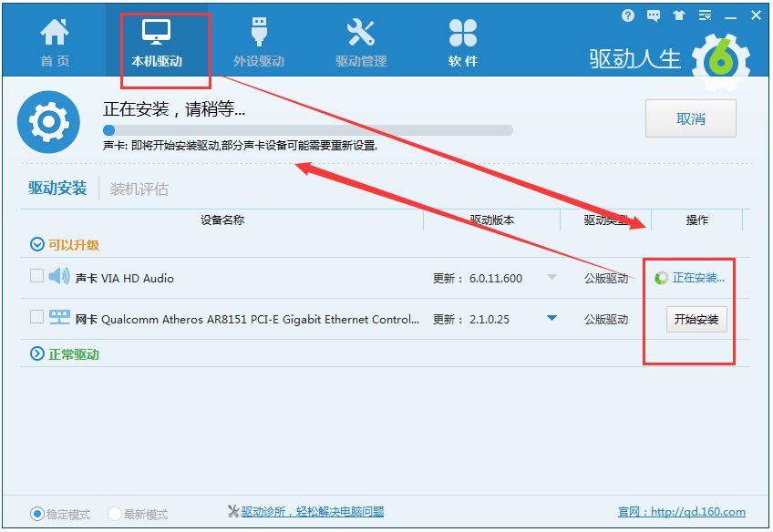Click the 声卡 VIA HD Audio name
Image resolution: width=773 pixels, height=532 pixels.
point(124,279)
